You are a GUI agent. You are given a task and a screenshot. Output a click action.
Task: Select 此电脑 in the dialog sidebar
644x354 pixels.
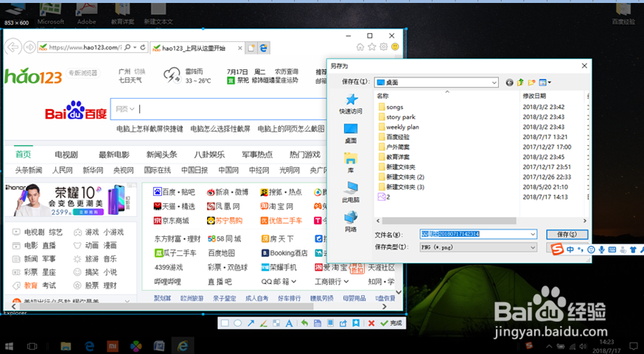pos(351,192)
